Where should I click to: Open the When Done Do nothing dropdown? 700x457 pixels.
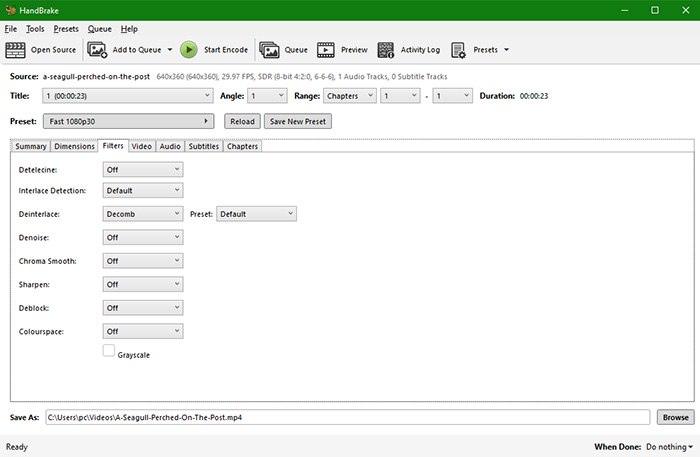[670, 447]
